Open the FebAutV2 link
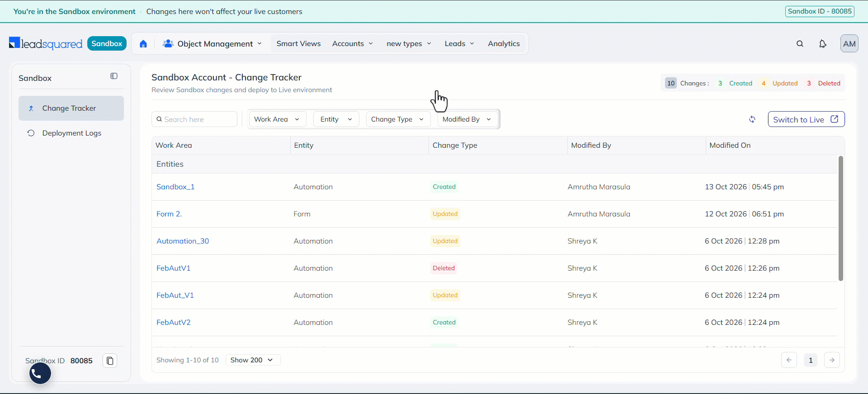This screenshot has width=868, height=394. point(174,323)
